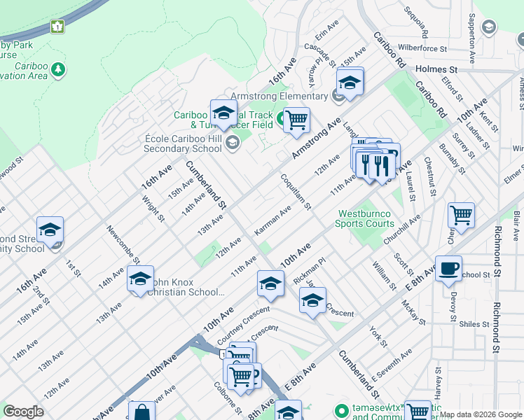Click the Armstrong Elementary label
Image resolution: width=524 pixels, height=420 pixels.
pos(280,96)
